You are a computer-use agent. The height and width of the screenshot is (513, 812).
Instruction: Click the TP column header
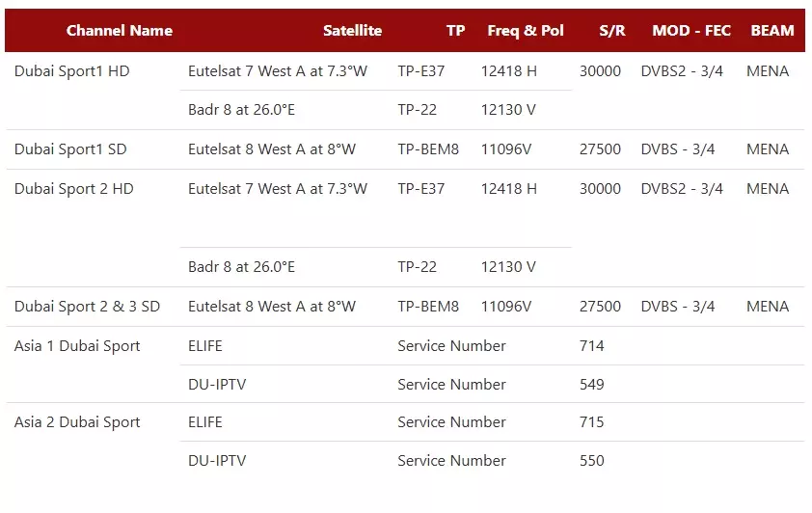(455, 31)
